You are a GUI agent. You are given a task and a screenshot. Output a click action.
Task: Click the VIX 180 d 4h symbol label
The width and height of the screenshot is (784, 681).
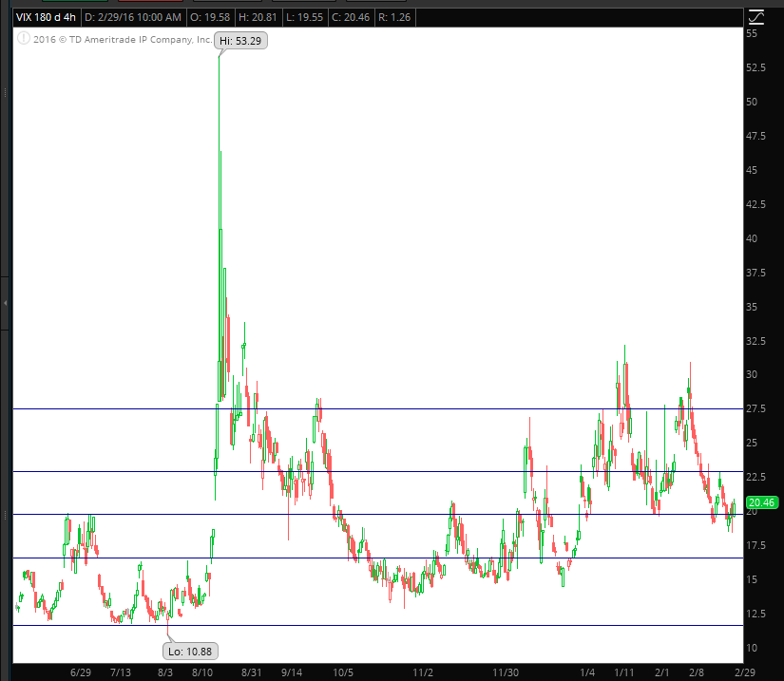pos(46,17)
